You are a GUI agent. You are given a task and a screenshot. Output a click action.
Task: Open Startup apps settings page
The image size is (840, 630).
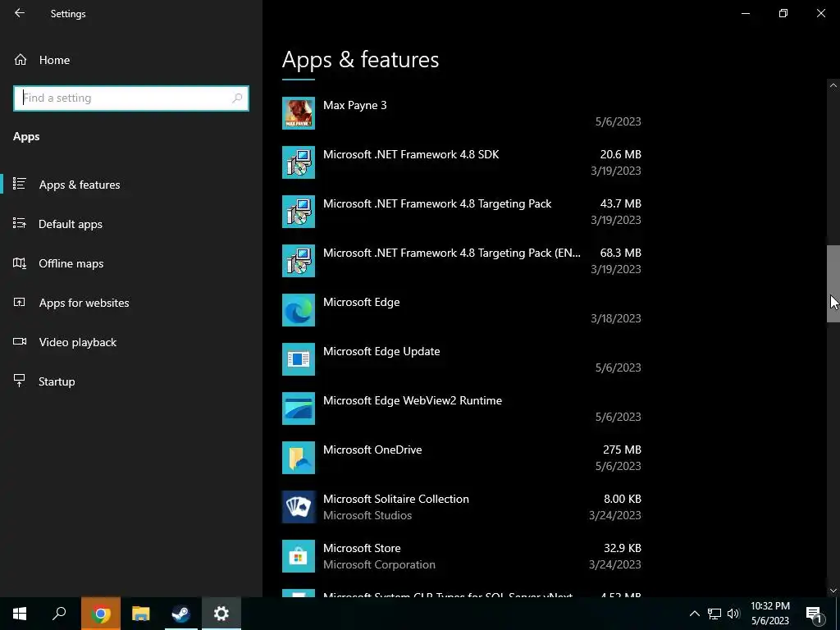[131, 381]
